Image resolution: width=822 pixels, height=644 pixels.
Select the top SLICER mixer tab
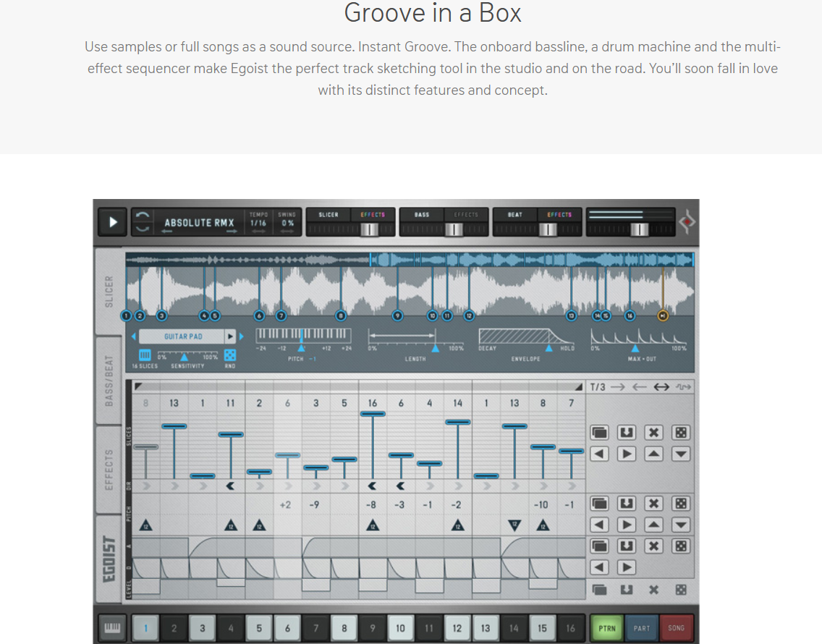(x=329, y=214)
